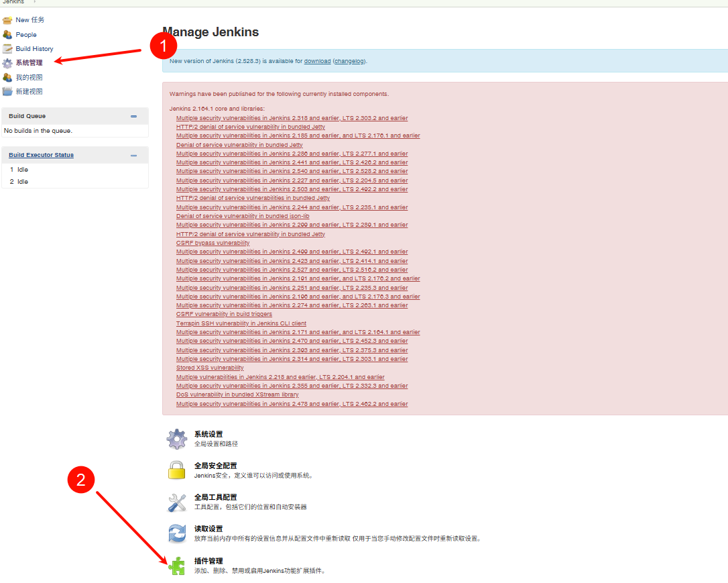Open advisory for Jenkins 2.314 and earlier
The height and width of the screenshot is (583, 728).
[292, 359]
